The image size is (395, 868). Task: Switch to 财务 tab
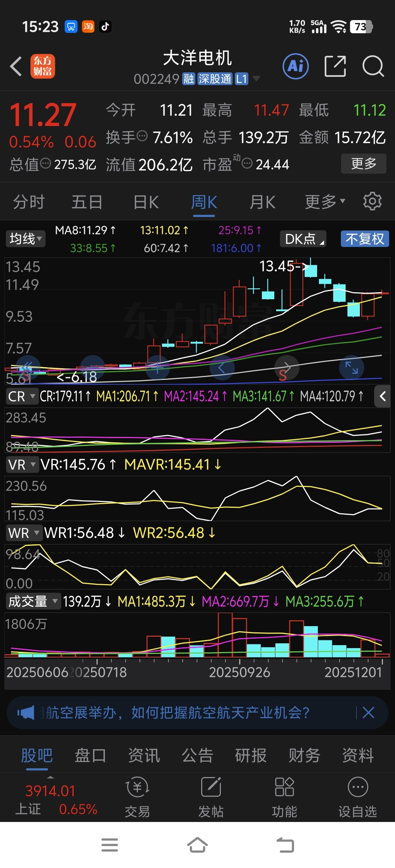click(304, 755)
